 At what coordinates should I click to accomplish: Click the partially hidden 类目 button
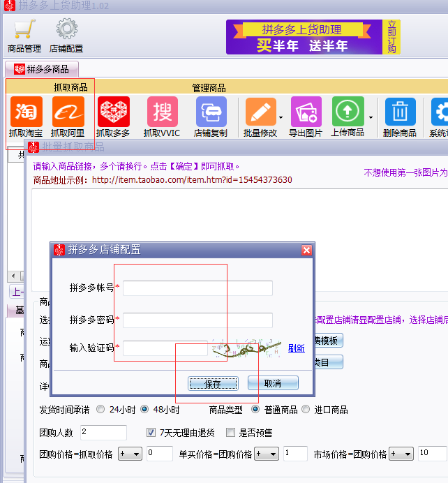[x=329, y=362]
